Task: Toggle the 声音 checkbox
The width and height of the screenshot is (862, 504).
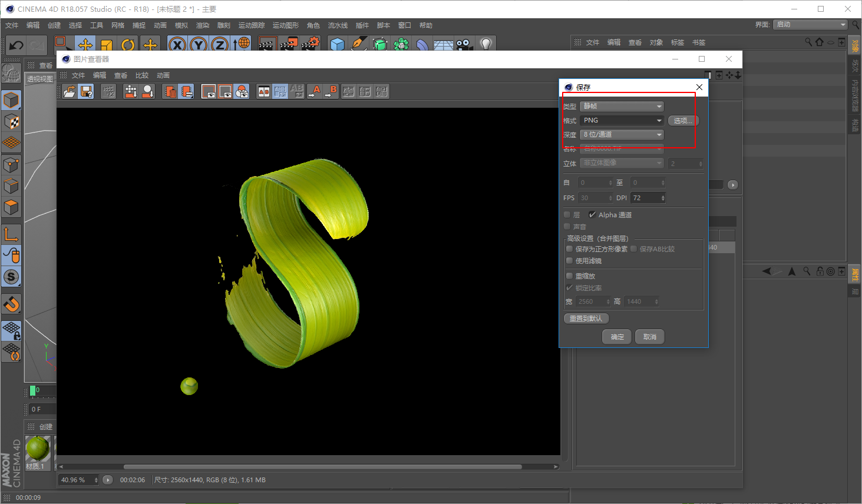Action: 567,227
